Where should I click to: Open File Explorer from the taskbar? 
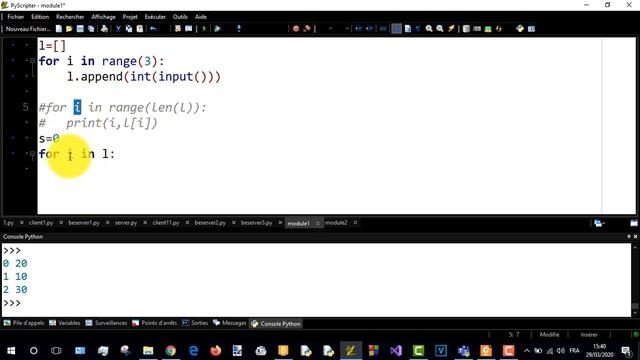tap(148, 351)
